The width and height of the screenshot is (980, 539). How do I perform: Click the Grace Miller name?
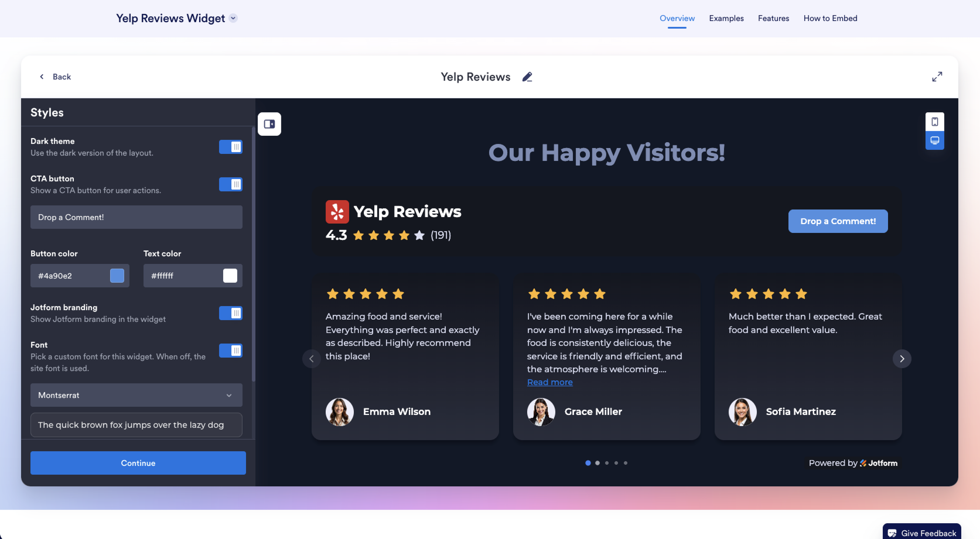point(593,412)
